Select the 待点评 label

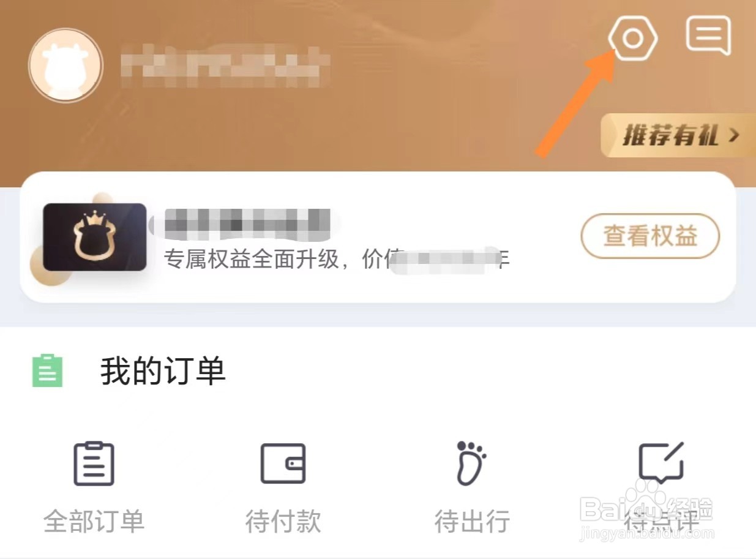pyautogui.click(x=661, y=522)
